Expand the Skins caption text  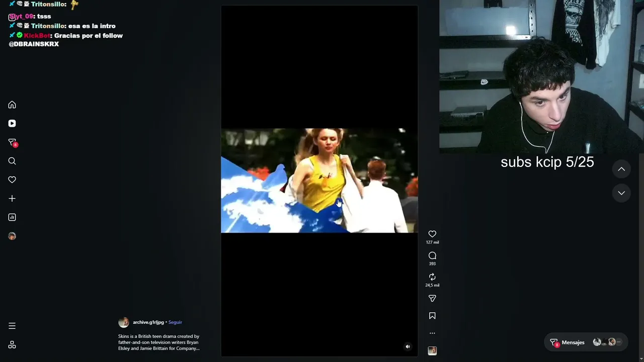[x=159, y=342]
